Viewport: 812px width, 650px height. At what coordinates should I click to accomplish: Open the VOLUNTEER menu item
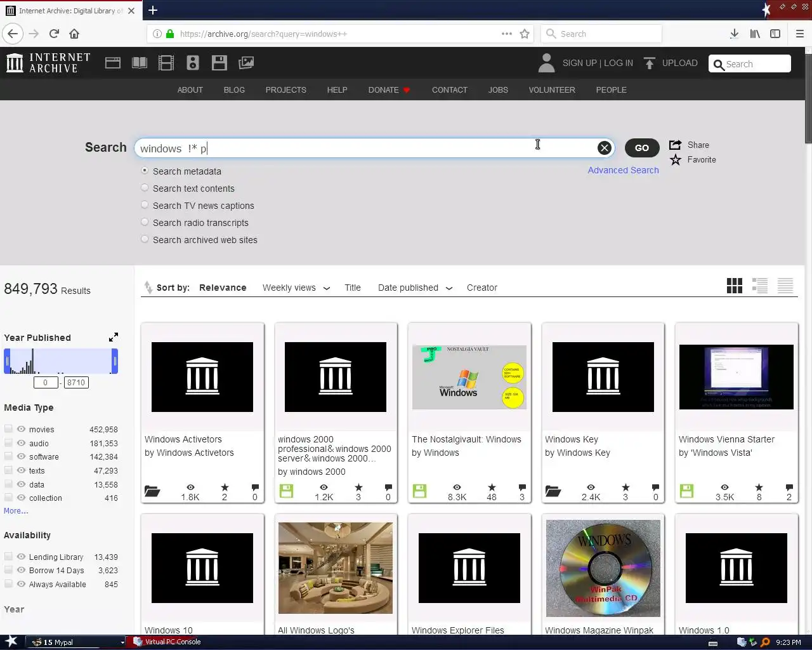pos(552,90)
